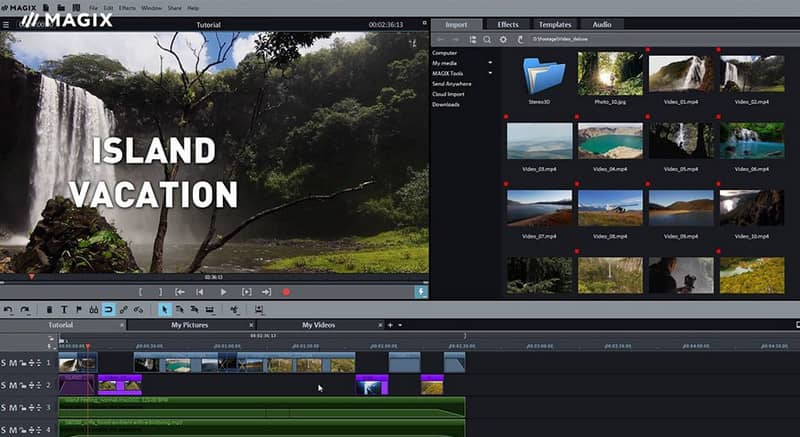800x437 pixels.
Task: Mute track 2 with the M button
Action: coord(13,385)
